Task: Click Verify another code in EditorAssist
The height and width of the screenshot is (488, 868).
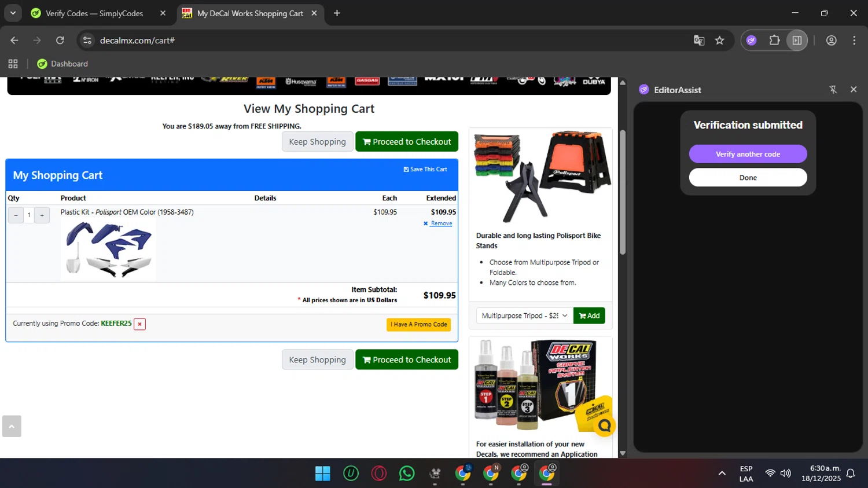Action: point(748,154)
